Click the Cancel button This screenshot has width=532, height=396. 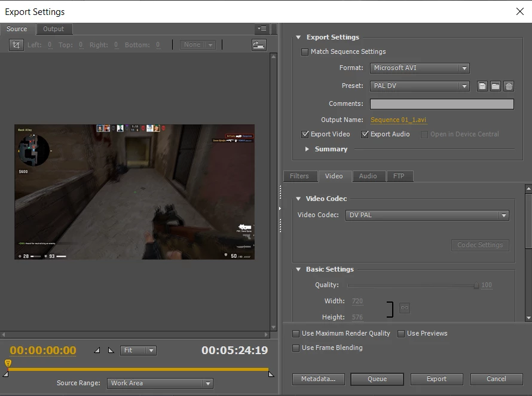(x=496, y=379)
